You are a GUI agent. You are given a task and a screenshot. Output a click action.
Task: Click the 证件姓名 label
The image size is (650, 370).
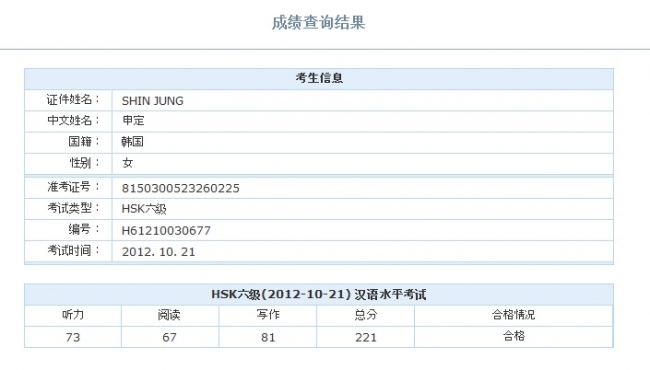click(x=73, y=99)
